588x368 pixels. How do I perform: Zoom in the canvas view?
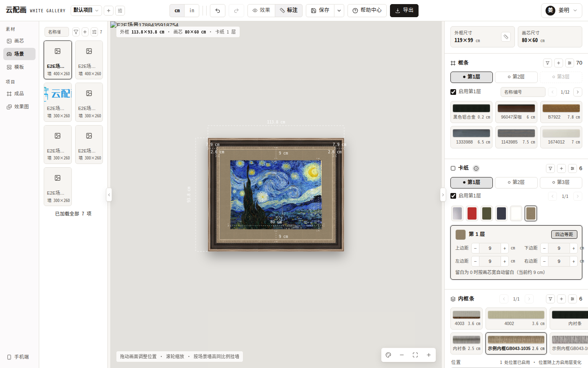[429, 355]
